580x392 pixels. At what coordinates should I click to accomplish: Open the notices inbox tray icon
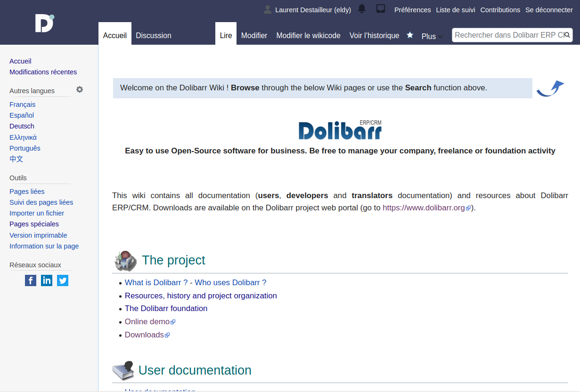pyautogui.click(x=381, y=8)
